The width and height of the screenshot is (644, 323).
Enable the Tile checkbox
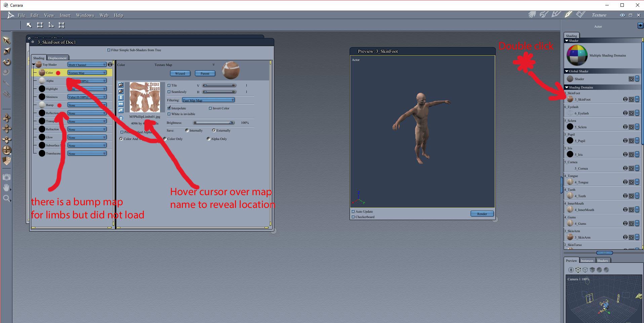169,85
